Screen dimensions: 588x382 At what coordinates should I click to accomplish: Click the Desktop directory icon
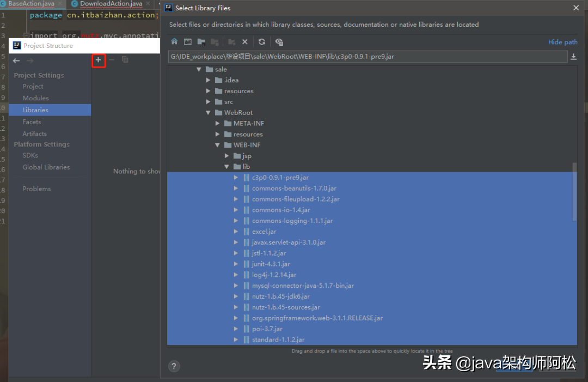(x=187, y=42)
